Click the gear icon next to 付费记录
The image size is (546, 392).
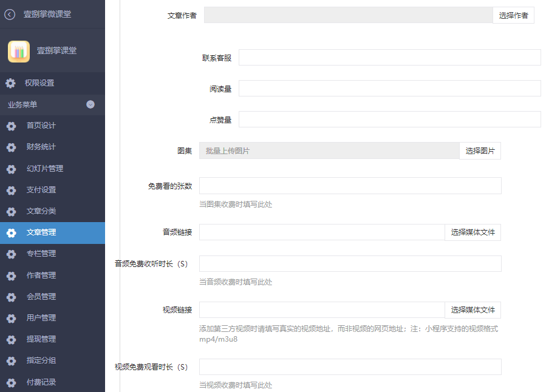click(x=11, y=383)
